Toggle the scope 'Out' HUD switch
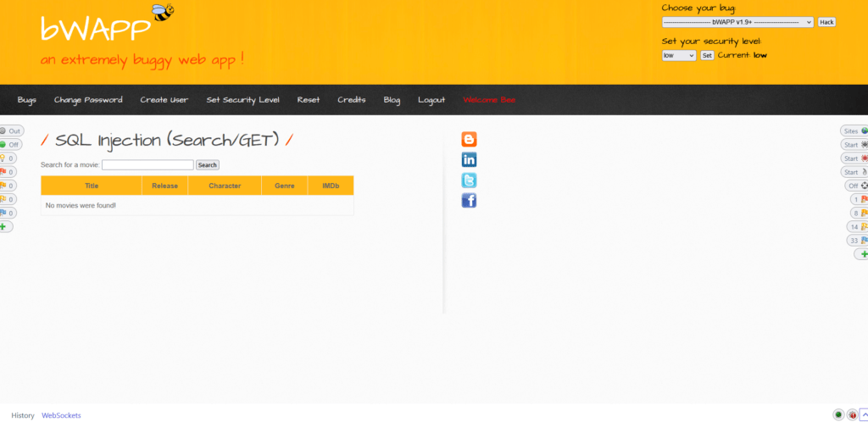This screenshot has height=422, width=868. coord(10,131)
